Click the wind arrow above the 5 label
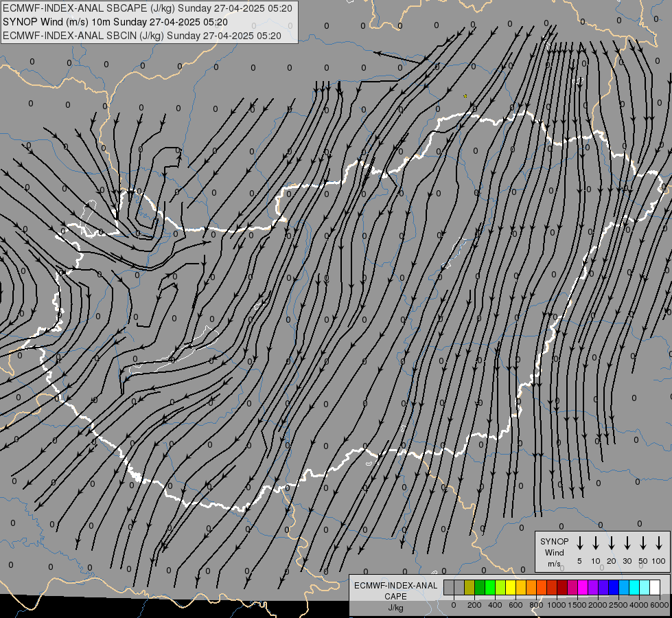672x618 pixels. coord(579,543)
